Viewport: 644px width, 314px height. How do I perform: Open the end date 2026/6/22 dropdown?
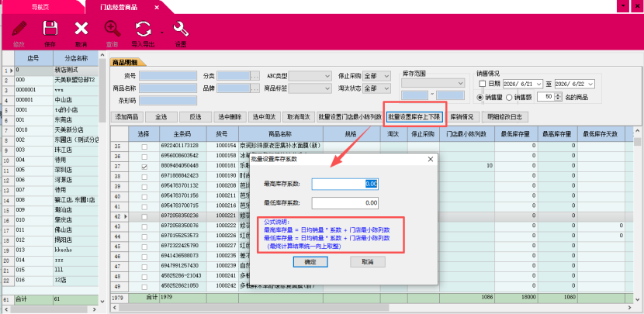coord(590,84)
